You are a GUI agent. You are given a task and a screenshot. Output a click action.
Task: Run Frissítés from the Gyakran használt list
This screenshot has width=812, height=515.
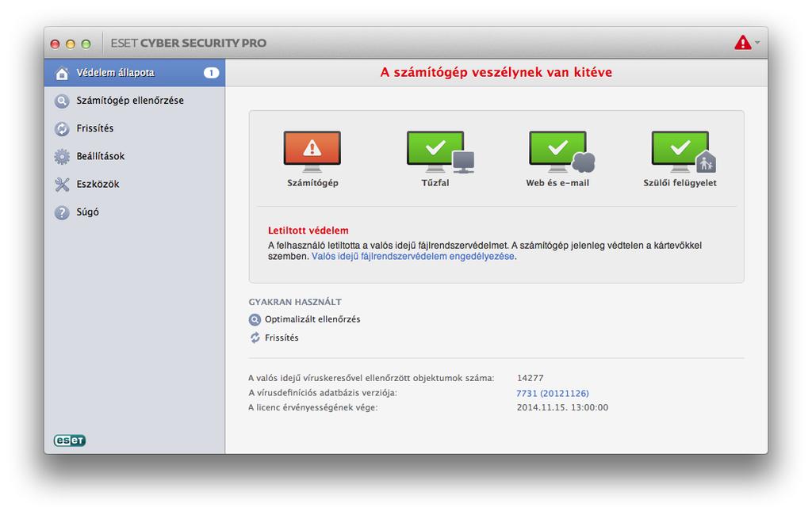tap(282, 338)
